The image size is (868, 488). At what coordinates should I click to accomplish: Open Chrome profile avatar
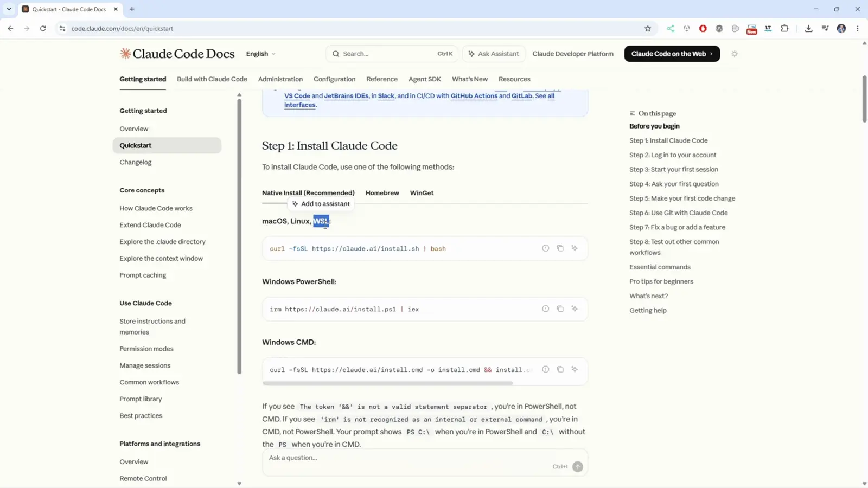tap(841, 29)
